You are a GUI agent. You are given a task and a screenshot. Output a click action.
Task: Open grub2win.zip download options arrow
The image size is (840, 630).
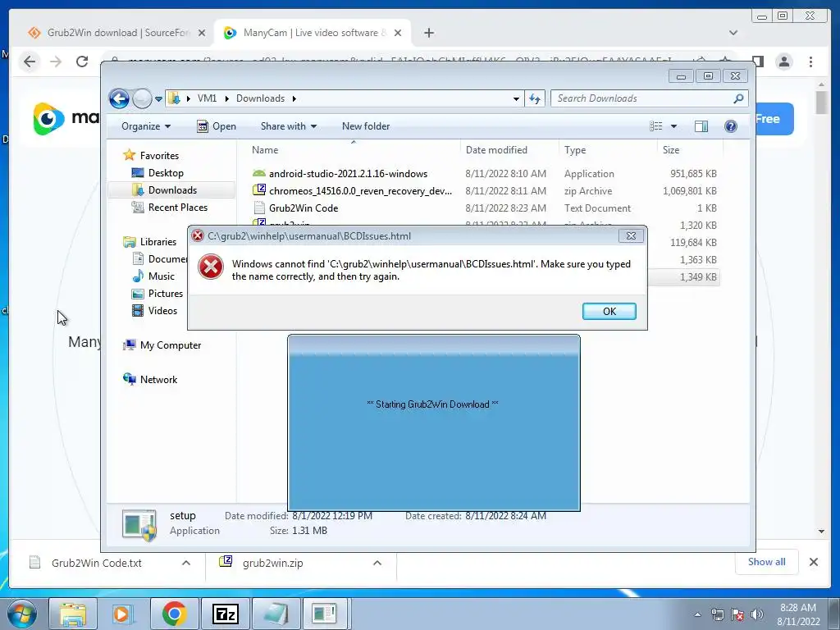[x=377, y=563]
